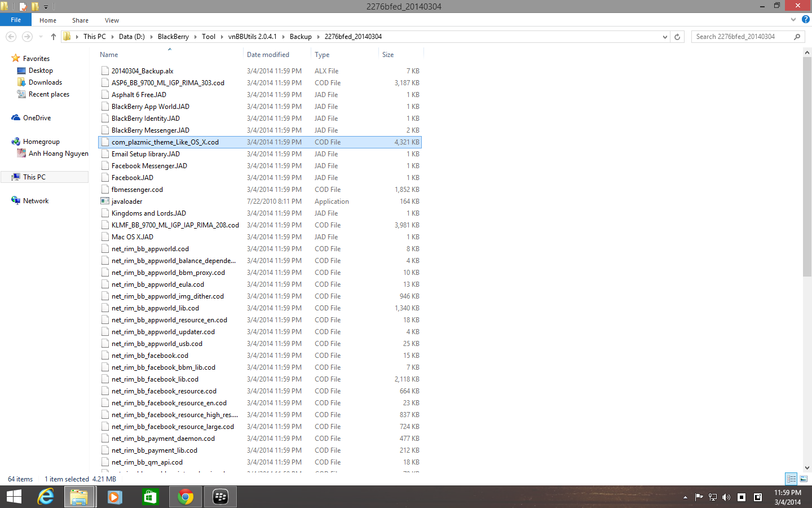Show hidden tray icons arrow

(685, 497)
